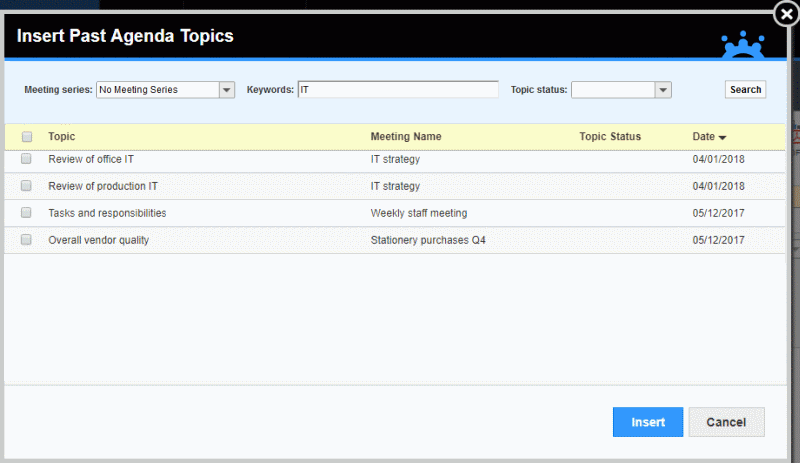Check the select-all topics checkbox
Image resolution: width=800 pixels, height=463 pixels.
[x=27, y=136]
